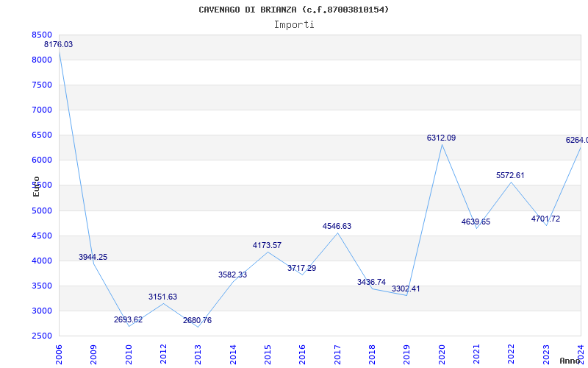Click the 4639.65 data label
Image resolution: width=588 pixels, height=368 pixels.
pos(476,222)
